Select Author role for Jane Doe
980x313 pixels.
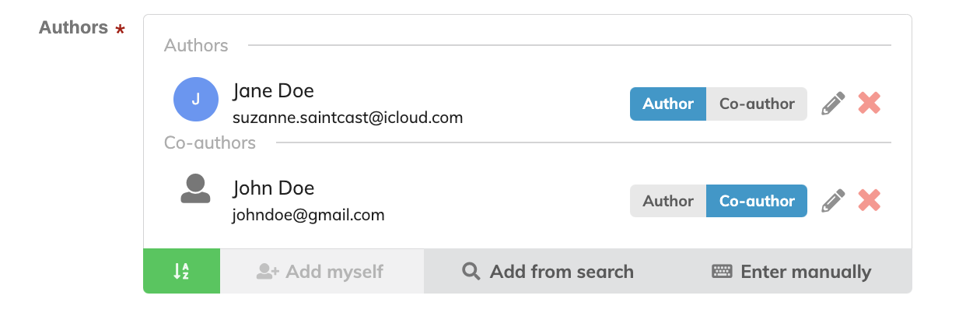click(x=668, y=104)
